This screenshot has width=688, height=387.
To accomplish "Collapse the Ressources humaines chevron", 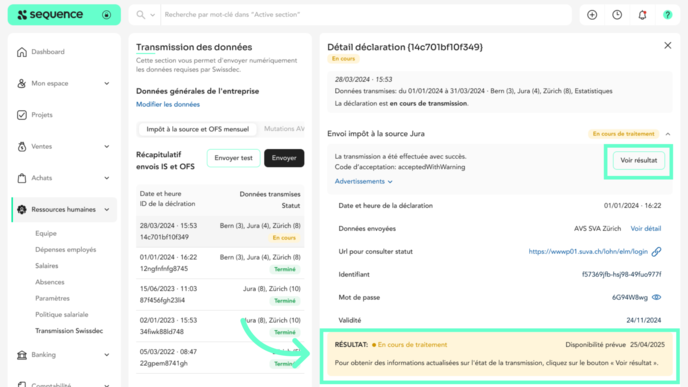I will pyautogui.click(x=107, y=210).
